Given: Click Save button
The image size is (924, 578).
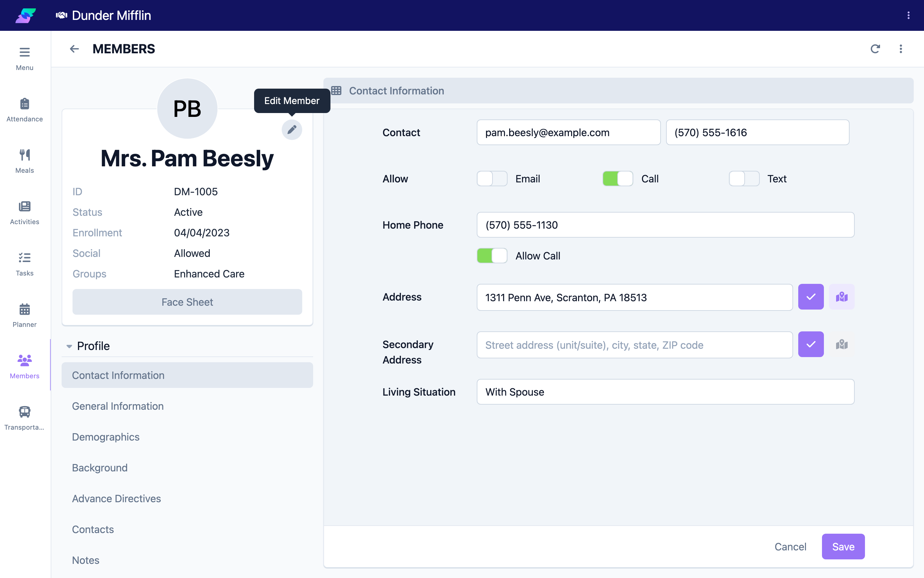Looking at the screenshot, I should [x=843, y=547].
